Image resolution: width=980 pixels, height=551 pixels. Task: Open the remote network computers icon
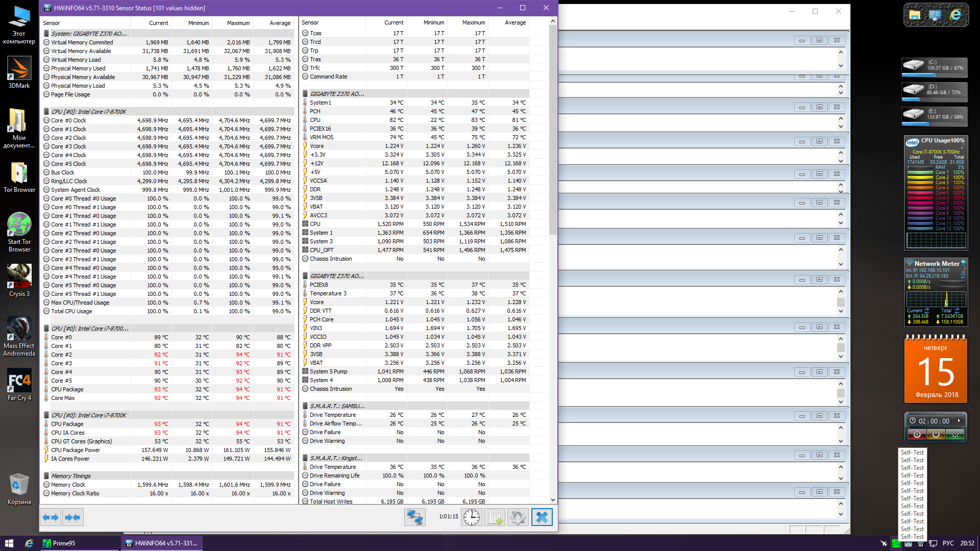414,517
